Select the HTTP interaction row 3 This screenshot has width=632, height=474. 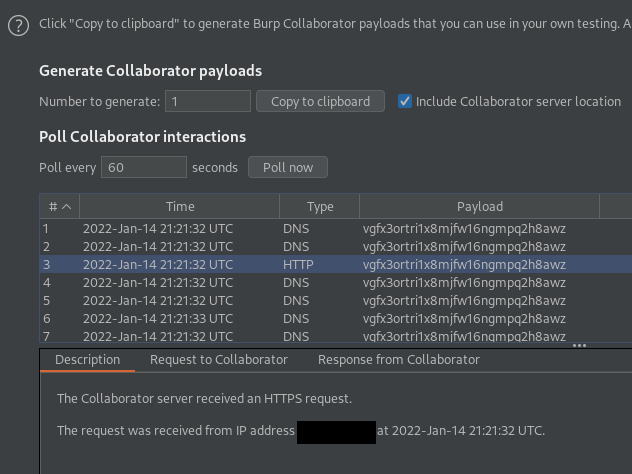click(336, 264)
